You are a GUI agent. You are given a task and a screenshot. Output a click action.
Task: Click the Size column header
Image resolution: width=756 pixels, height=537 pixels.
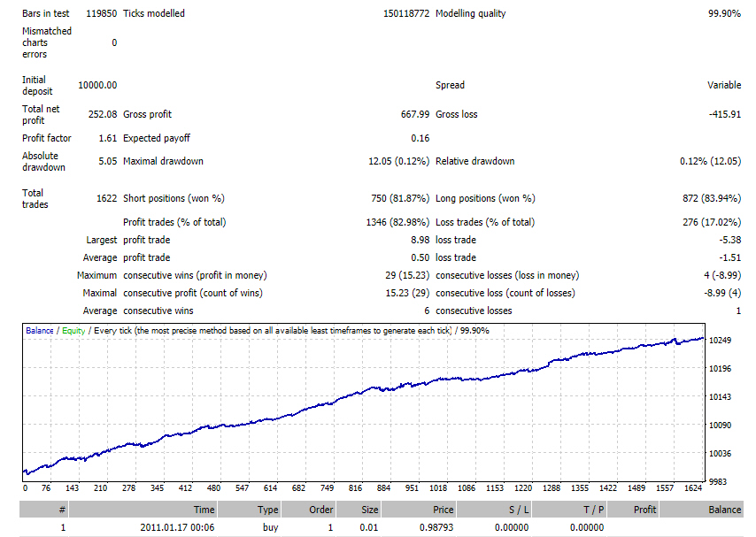click(359, 510)
